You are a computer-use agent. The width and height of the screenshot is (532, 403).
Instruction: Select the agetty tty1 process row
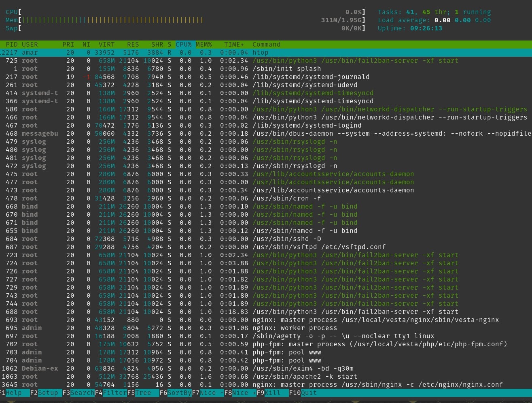(266, 336)
